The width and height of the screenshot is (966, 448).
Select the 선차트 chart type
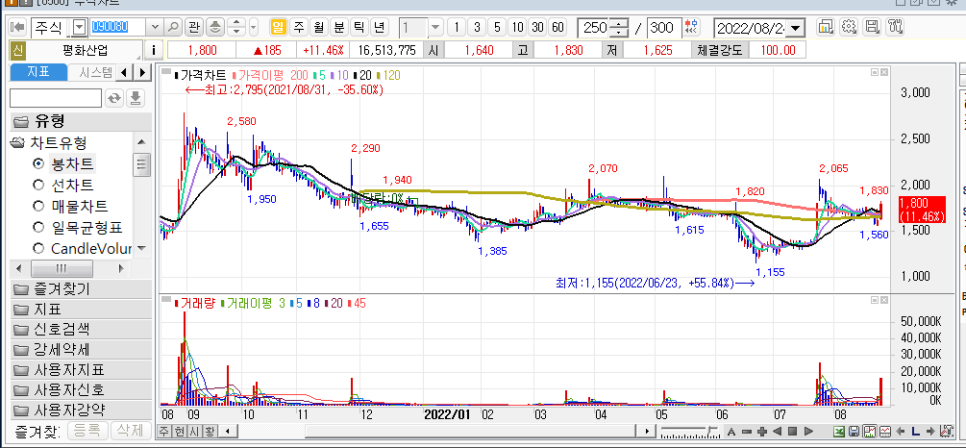pos(38,185)
